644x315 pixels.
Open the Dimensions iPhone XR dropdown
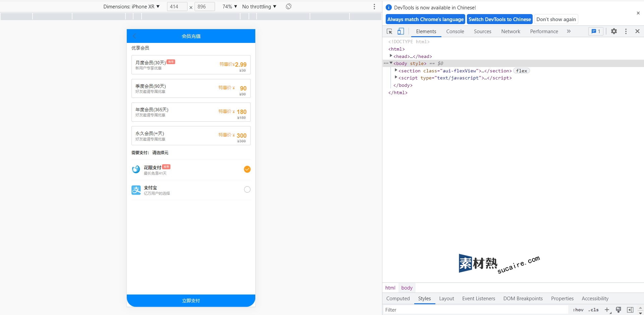pyautogui.click(x=131, y=6)
